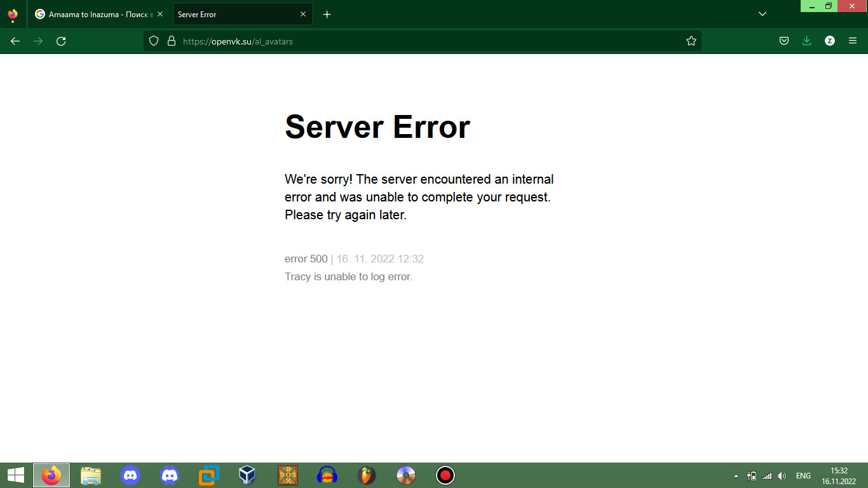Open the Firefox downloads panel
Screen dimensions: 868x488
tap(807, 41)
